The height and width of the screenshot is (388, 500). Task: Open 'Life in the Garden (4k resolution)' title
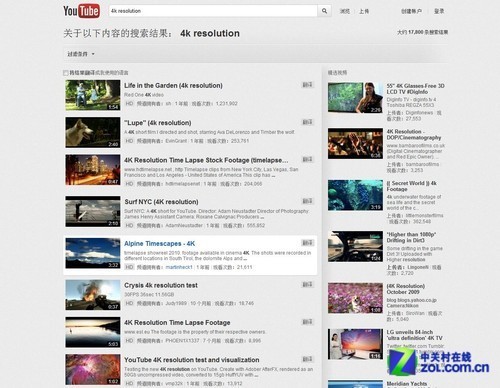[x=173, y=86]
